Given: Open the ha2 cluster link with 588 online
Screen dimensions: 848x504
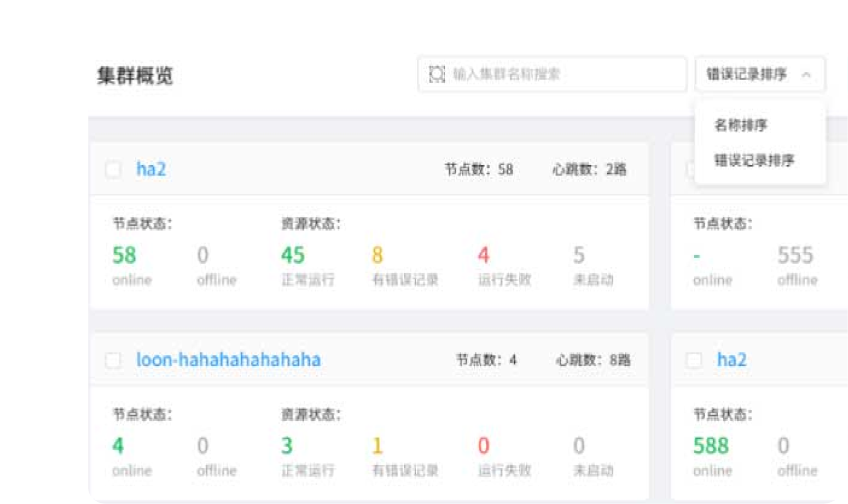Looking at the screenshot, I should [x=731, y=360].
